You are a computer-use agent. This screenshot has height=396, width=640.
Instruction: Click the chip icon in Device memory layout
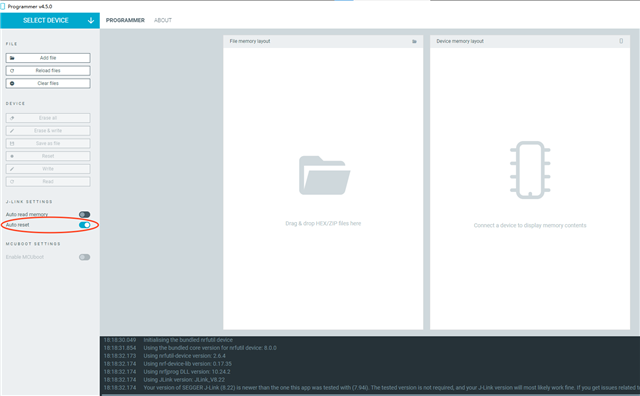530,170
